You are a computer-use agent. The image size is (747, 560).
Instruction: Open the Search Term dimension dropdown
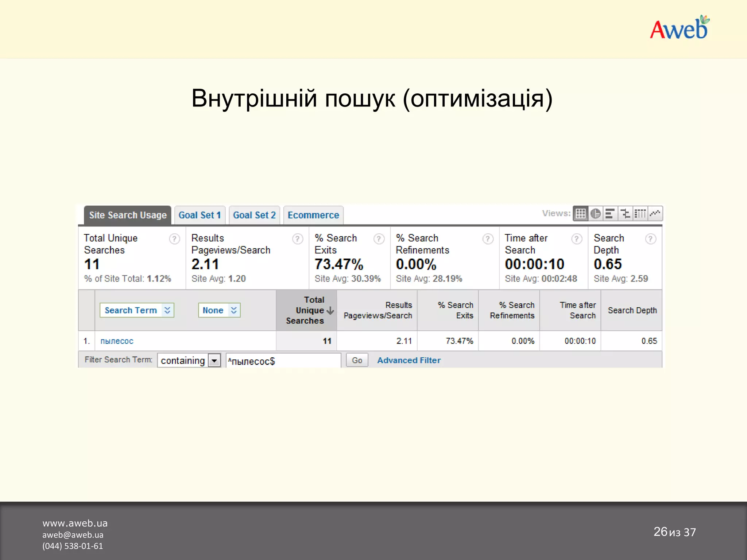coord(137,310)
